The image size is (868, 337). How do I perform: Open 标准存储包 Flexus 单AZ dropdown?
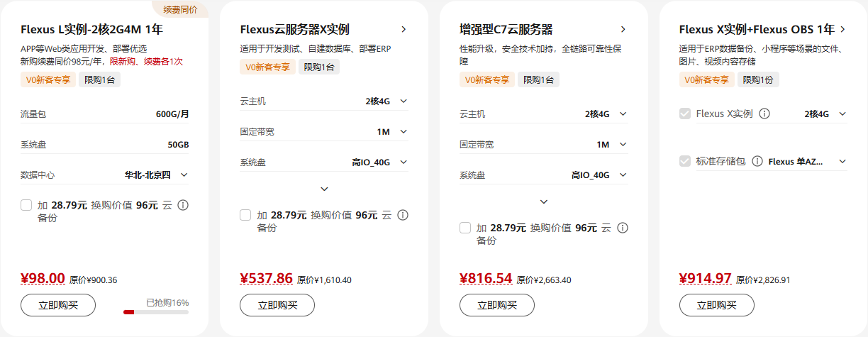pyautogui.click(x=842, y=161)
